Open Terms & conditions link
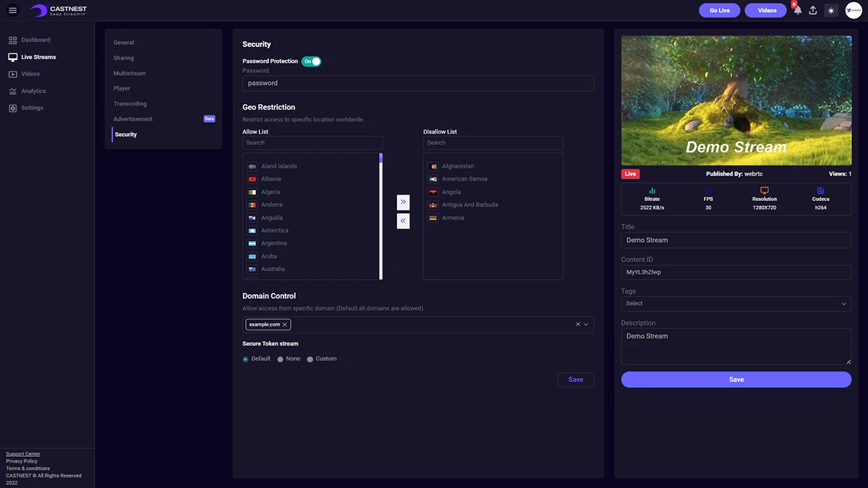This screenshot has height=488, width=868. (28, 468)
